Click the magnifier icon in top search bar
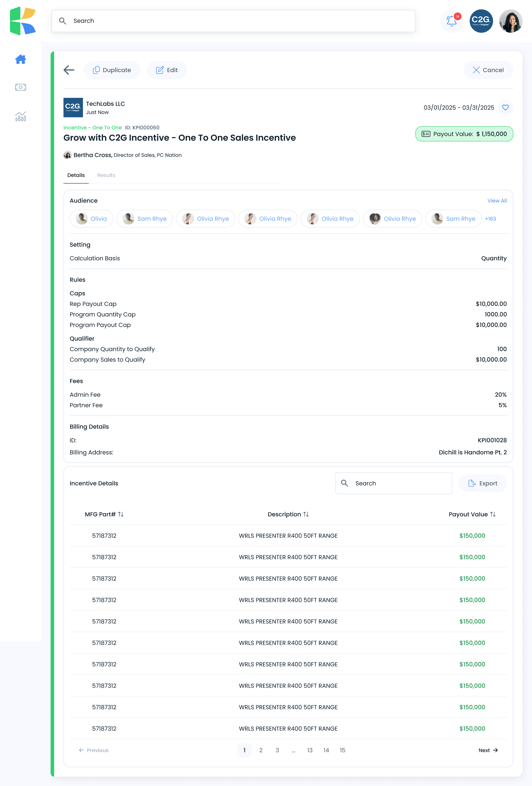 click(x=63, y=21)
